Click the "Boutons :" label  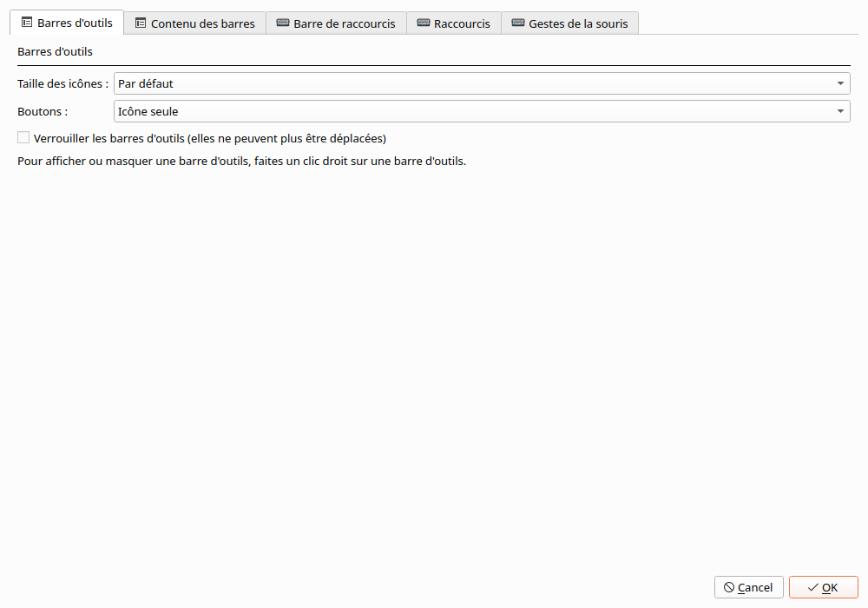pos(43,111)
